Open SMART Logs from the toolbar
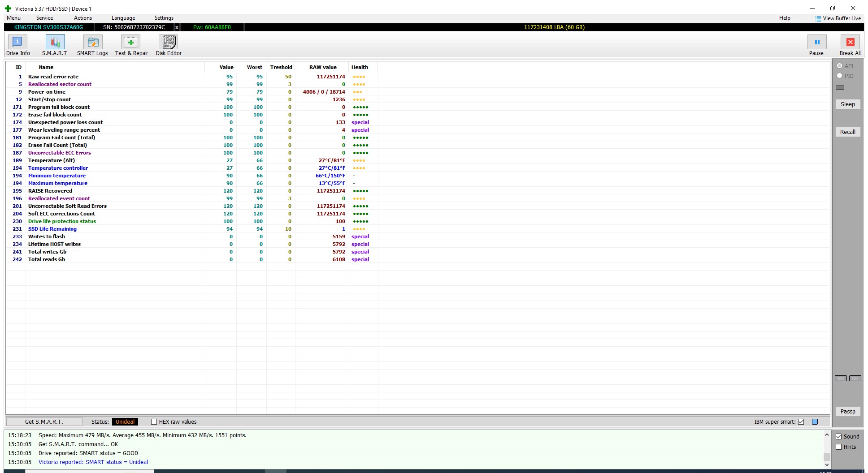Viewport: 868px width, 473px height. [x=92, y=45]
